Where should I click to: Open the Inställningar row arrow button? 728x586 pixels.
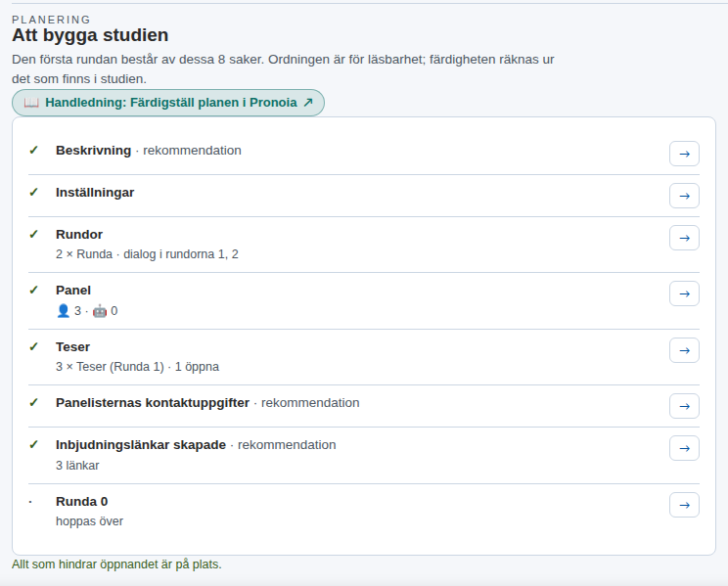click(x=684, y=196)
